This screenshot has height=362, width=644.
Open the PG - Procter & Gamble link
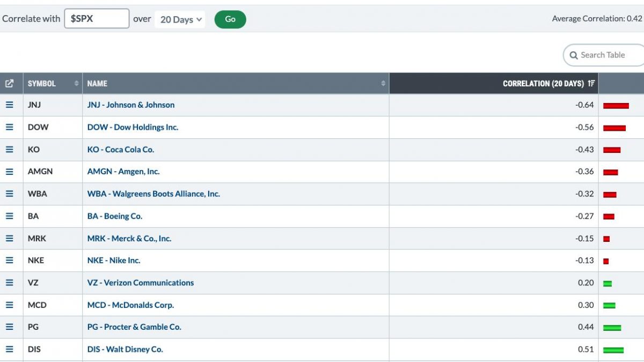tap(134, 327)
